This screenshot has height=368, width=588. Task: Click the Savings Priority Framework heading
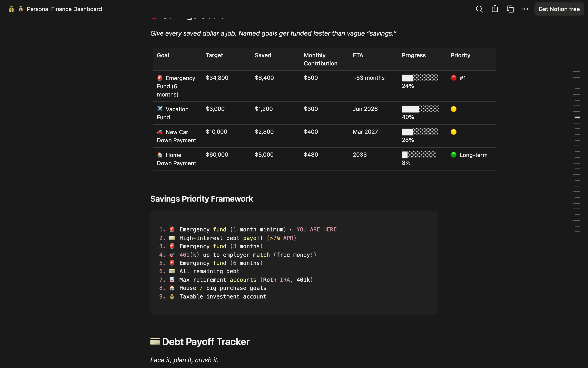(202, 199)
